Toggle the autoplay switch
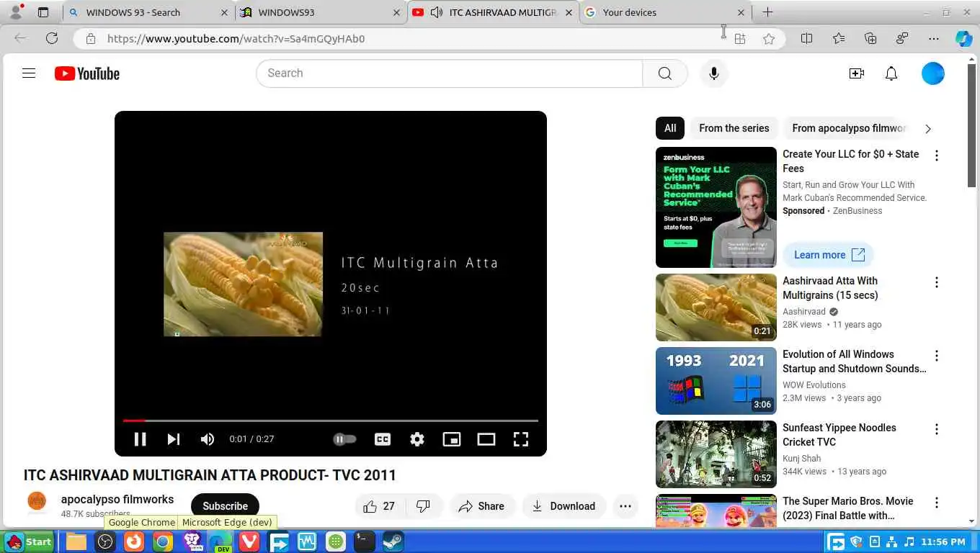The width and height of the screenshot is (980, 553). tap(345, 439)
